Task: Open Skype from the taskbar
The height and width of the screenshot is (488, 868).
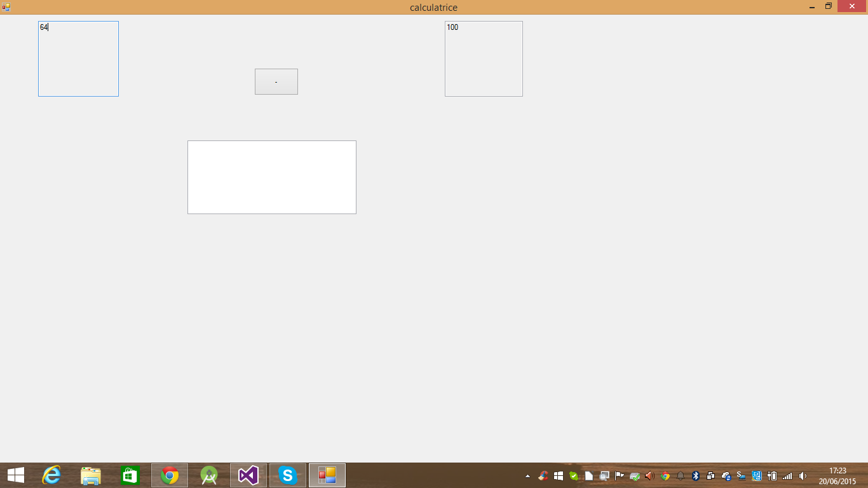Action: pos(288,475)
